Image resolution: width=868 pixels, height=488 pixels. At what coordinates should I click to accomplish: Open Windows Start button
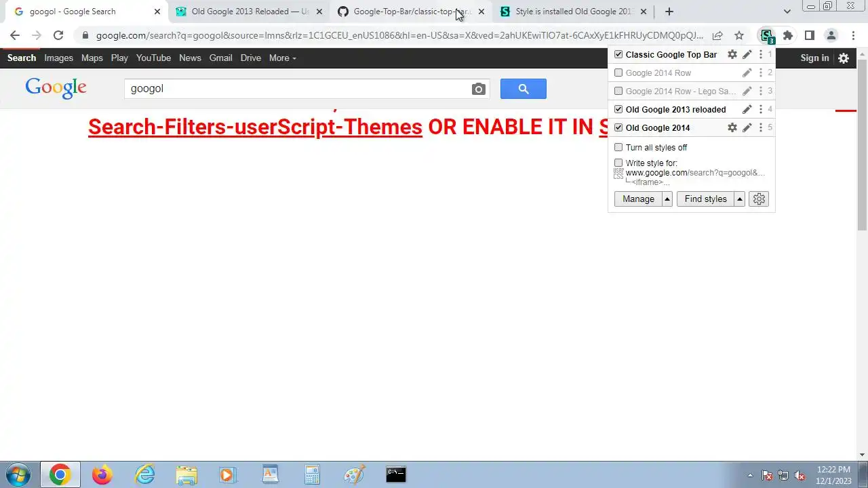tap(18, 474)
